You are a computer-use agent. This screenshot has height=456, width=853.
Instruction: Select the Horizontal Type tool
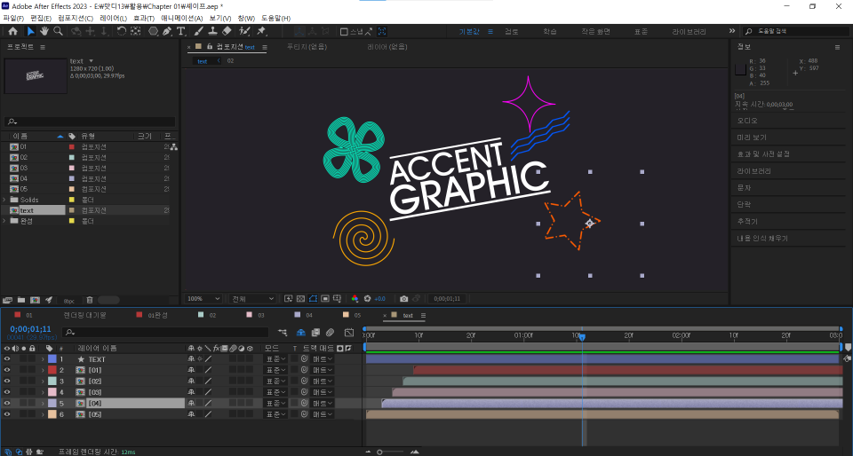(181, 32)
